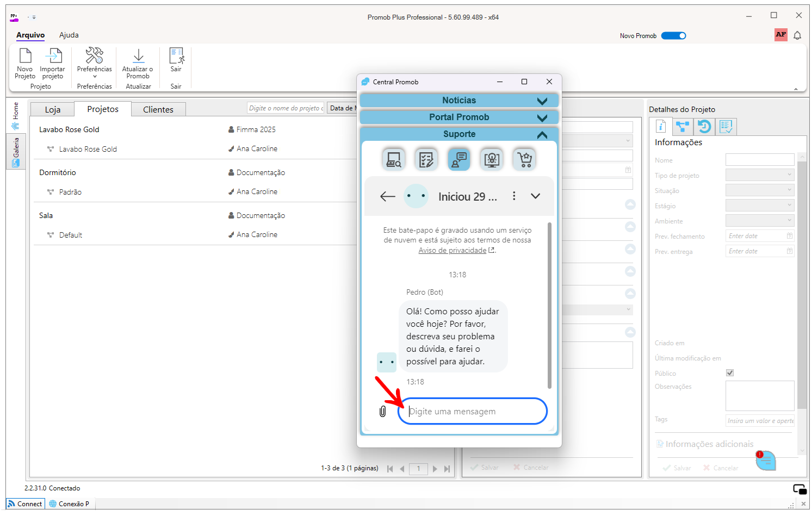The image size is (812, 516).
Task: Go to the last page of projects
Action: tap(447, 469)
